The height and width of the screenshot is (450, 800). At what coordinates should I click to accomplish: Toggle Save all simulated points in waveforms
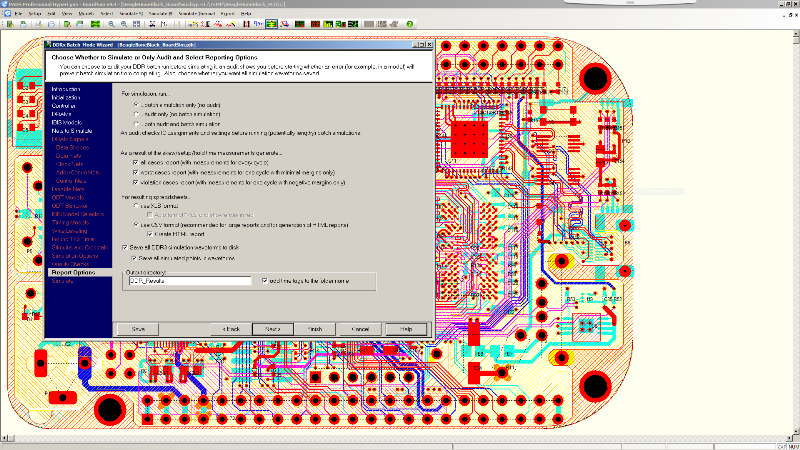[x=134, y=259]
